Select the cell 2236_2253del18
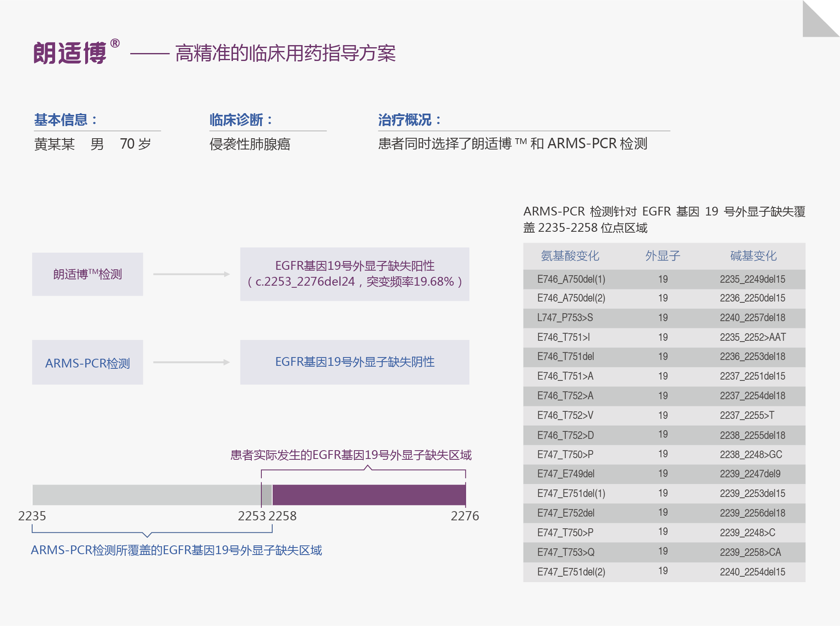The width and height of the screenshot is (840, 626). coord(753,357)
